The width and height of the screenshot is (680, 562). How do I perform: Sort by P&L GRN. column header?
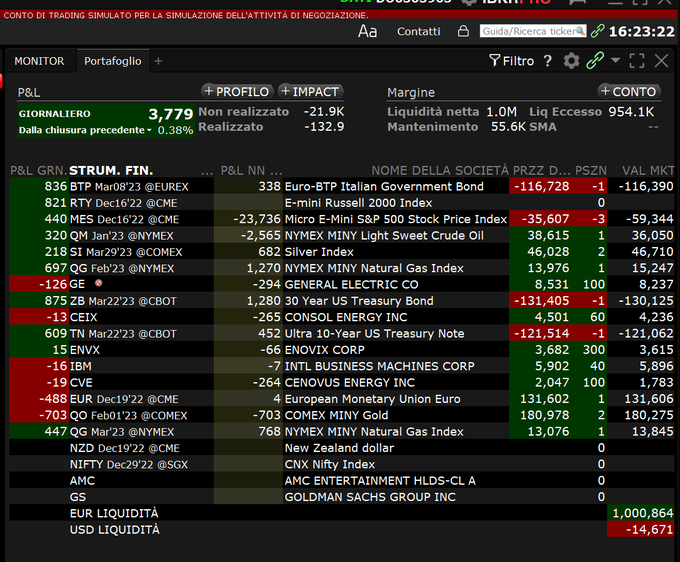(39, 170)
